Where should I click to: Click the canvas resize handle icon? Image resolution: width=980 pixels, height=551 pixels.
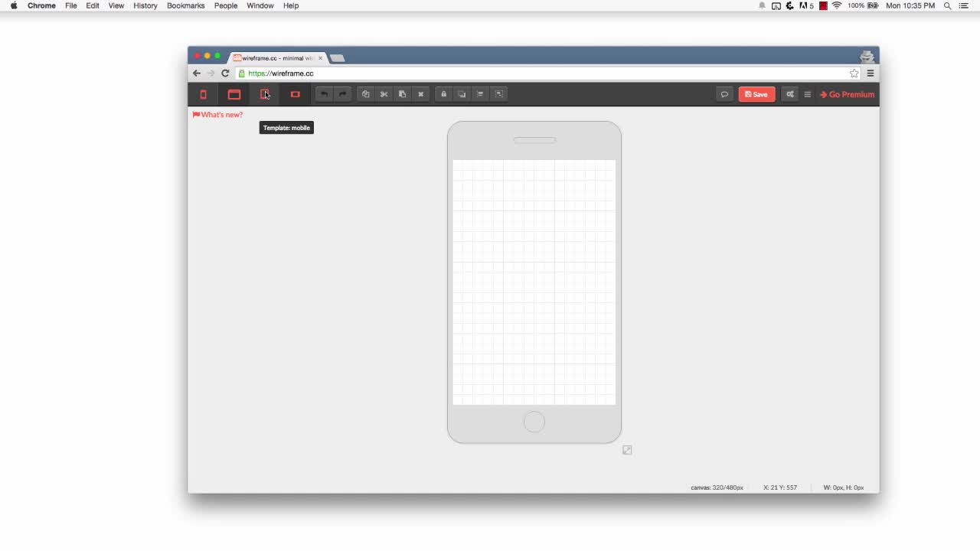coord(627,450)
